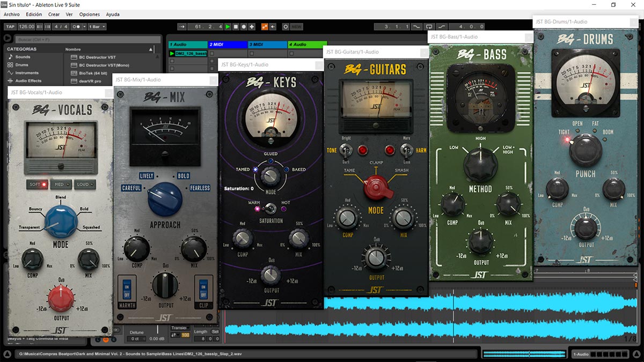Toggle the Punch-In switch icon
The width and height of the screenshot is (644, 362).
point(417,26)
